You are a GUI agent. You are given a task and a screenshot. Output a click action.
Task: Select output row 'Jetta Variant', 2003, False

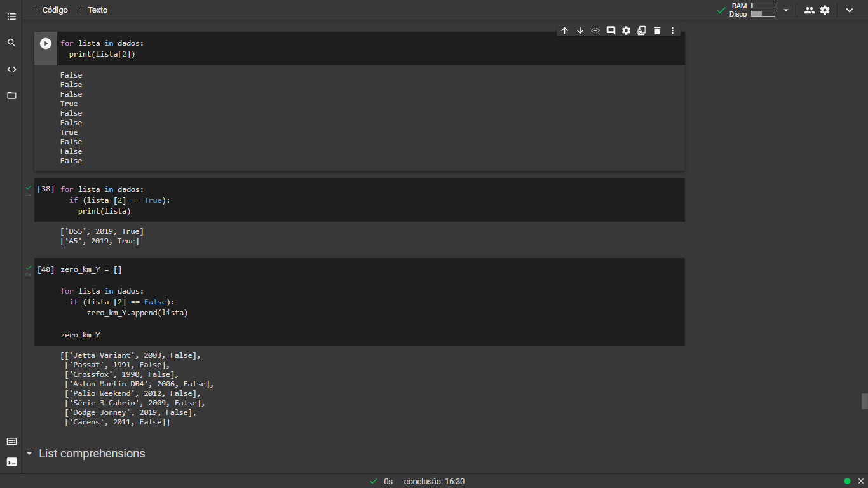coord(130,355)
